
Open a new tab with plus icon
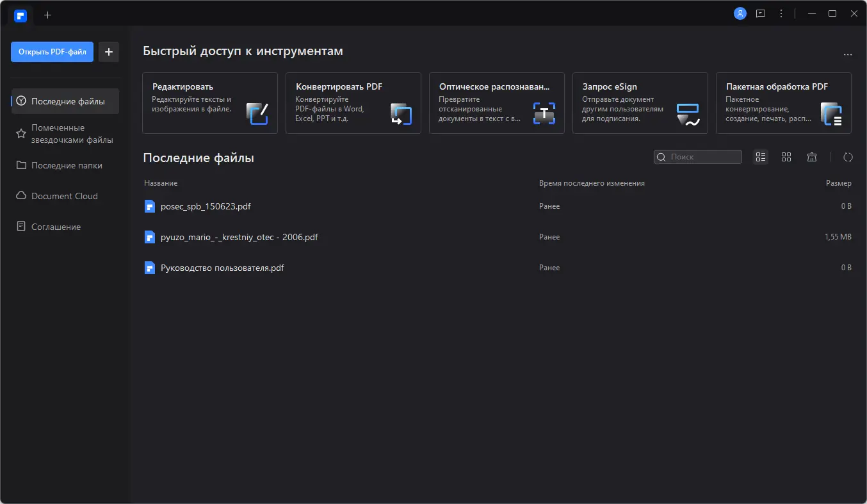(x=47, y=15)
